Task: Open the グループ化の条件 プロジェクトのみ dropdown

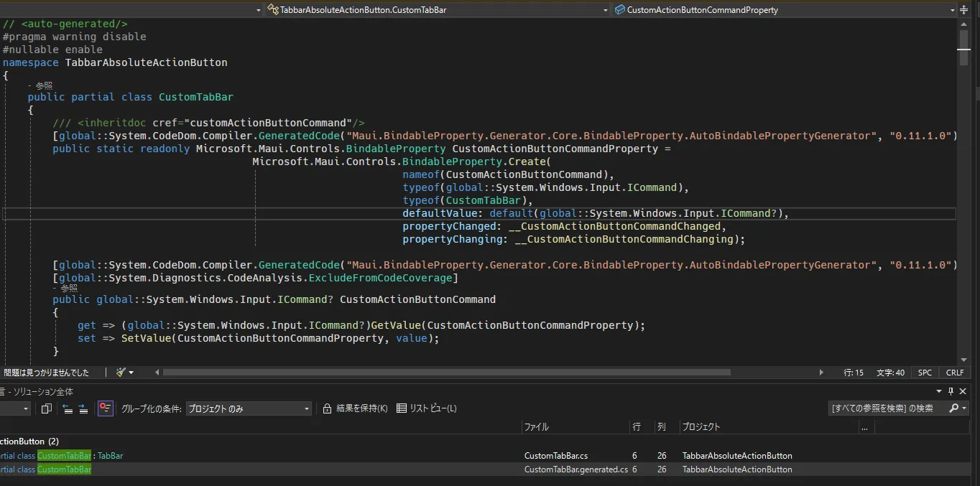Action: 249,408
